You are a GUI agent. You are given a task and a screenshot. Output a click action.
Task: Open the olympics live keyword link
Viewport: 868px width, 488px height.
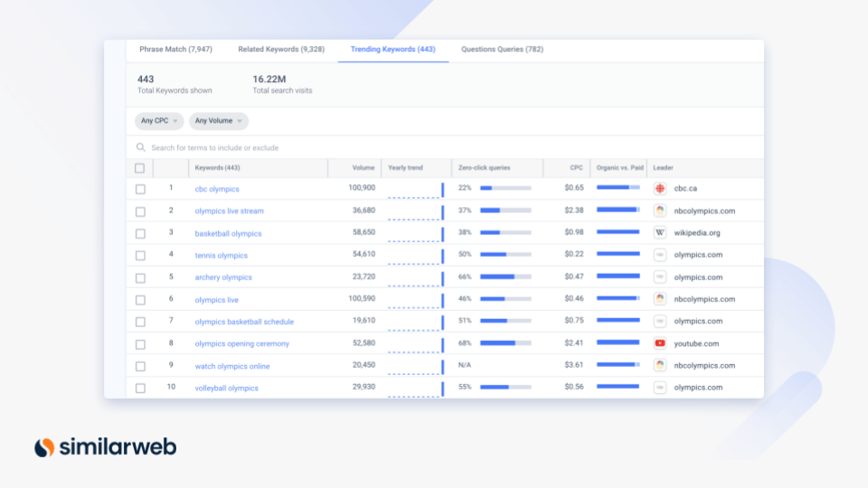(x=216, y=300)
